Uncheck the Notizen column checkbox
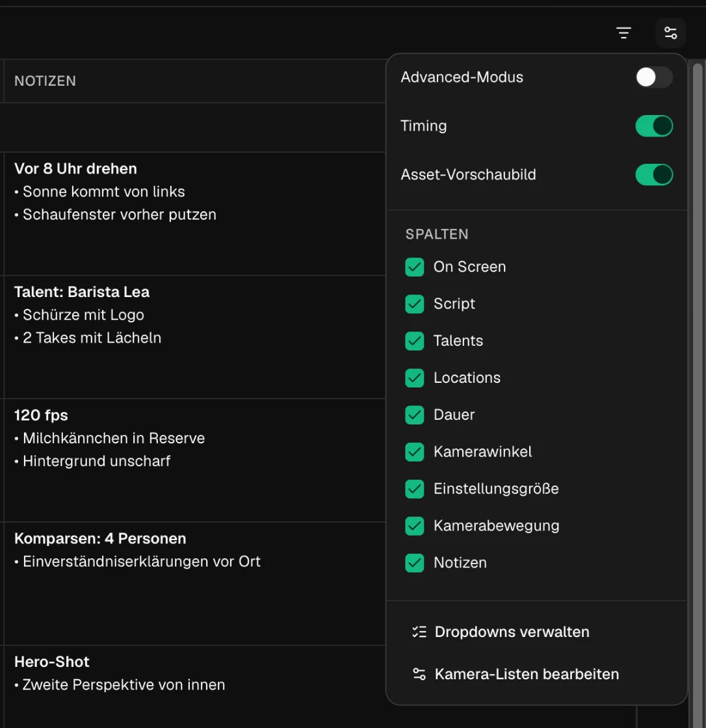This screenshot has width=706, height=728. pyautogui.click(x=414, y=563)
